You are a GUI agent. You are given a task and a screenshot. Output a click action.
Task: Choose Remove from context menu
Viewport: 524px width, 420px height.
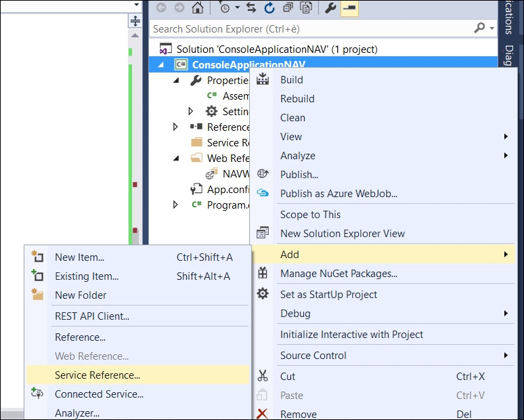coord(384,413)
